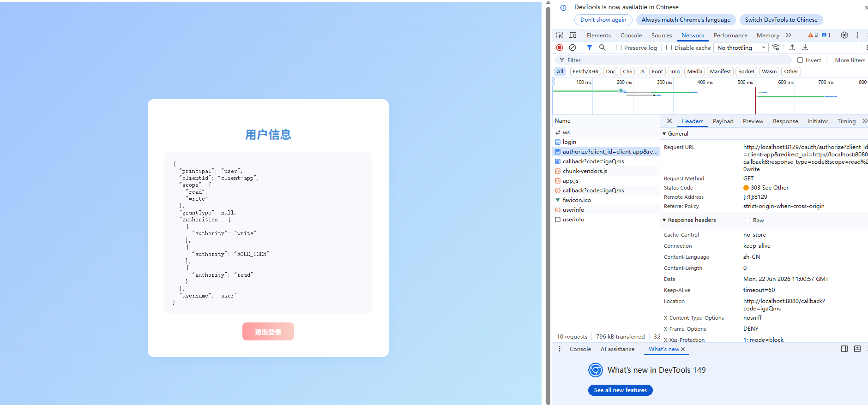868x405 pixels.
Task: Click the drawer dock-bottom layout icon
Action: [x=857, y=349]
